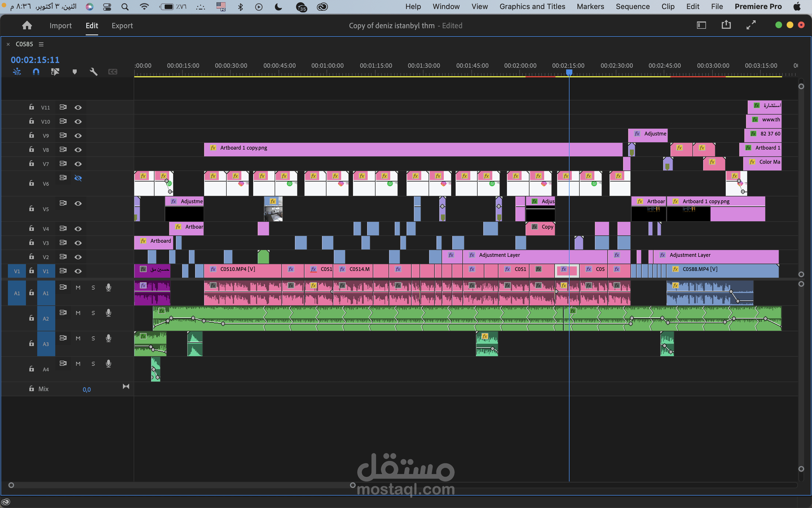This screenshot has height=508, width=812.
Task: Click the Home icon
Action: click(27, 25)
